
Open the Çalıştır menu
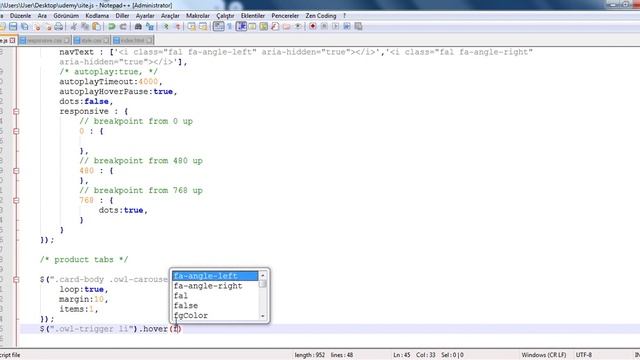point(225,16)
